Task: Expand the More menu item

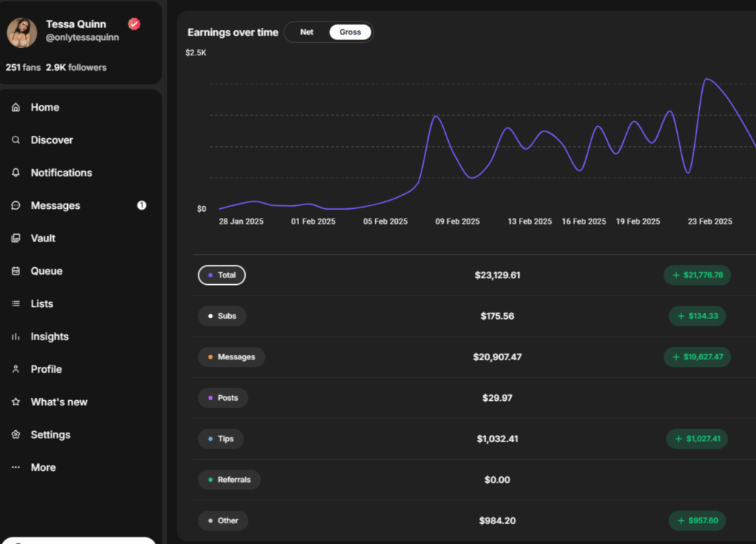Action: click(x=43, y=467)
